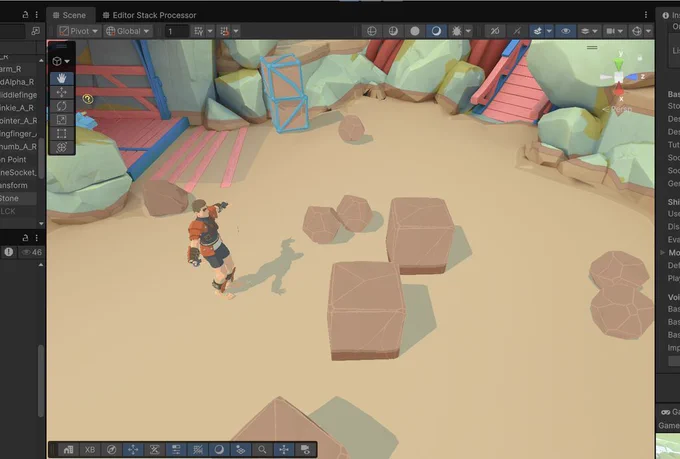
Task: Click the grid plane with dot icon
Action: [241, 449]
